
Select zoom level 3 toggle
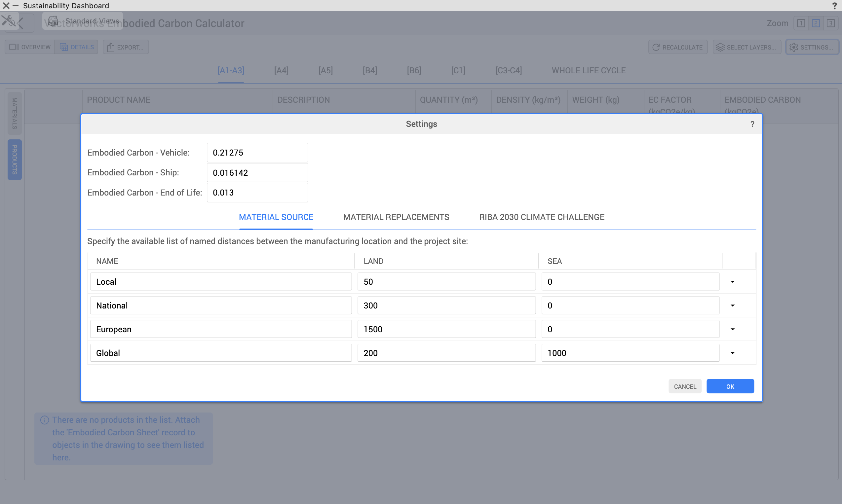pos(830,23)
